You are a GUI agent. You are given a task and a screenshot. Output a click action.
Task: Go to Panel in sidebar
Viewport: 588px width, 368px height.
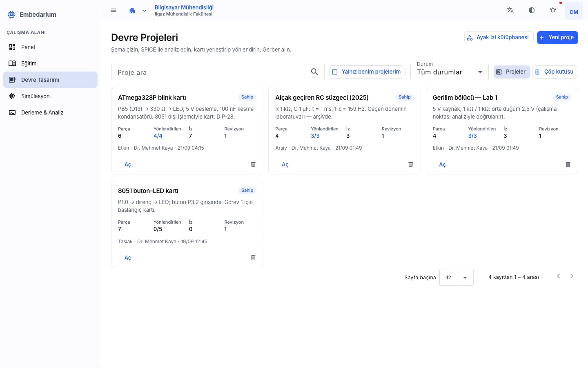pyautogui.click(x=50, y=47)
